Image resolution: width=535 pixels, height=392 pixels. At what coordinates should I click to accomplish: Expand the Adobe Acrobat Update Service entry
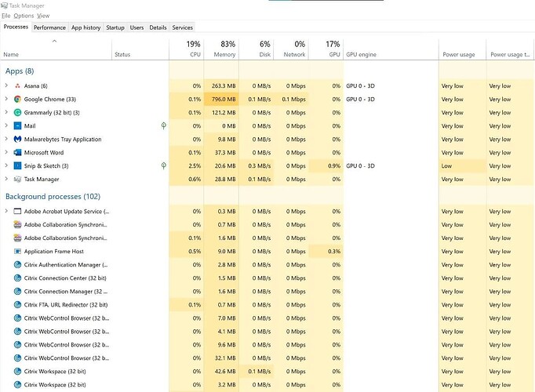[6, 211]
